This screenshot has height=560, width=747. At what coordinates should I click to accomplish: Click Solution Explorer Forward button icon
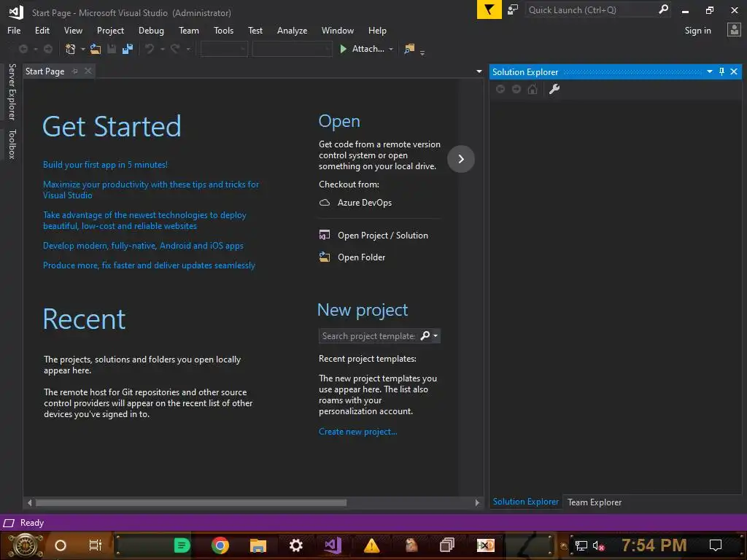516,89
